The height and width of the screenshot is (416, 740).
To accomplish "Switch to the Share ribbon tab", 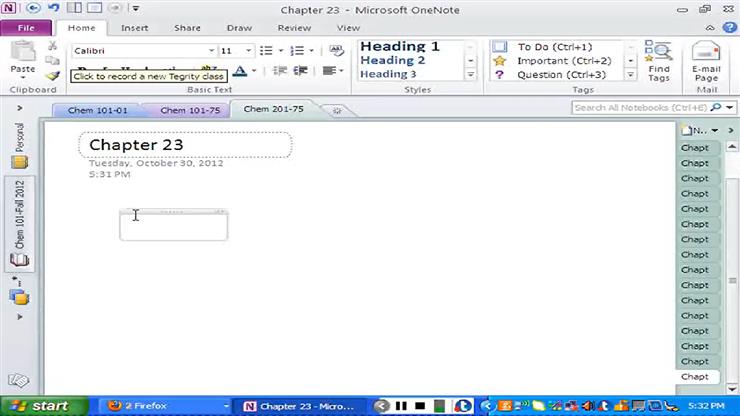I will pos(187,28).
